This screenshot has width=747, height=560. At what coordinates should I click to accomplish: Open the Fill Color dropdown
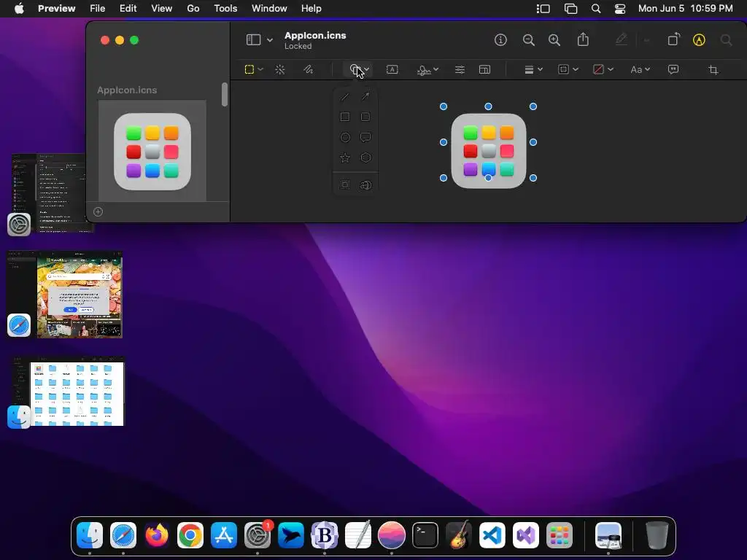[603, 69]
